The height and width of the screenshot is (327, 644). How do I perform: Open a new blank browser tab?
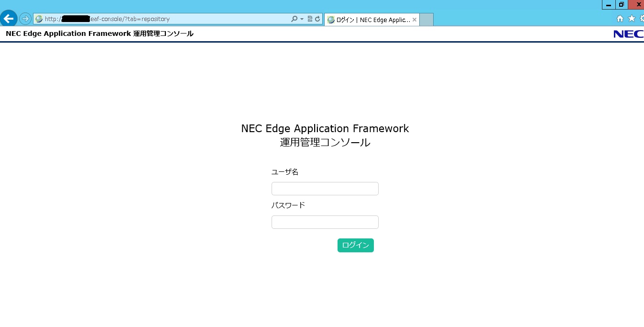[x=426, y=20]
